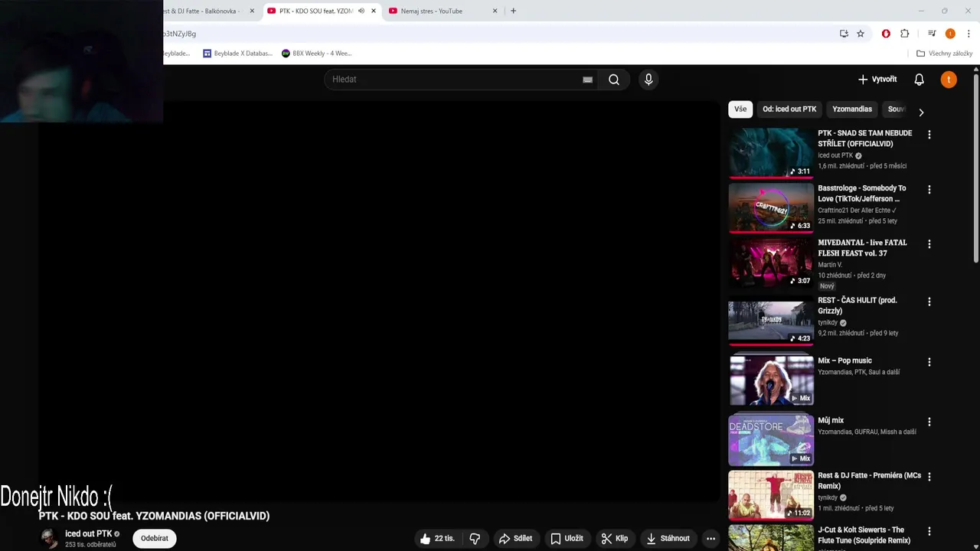Open Můj mix thumbnail
This screenshot has width=980, height=551.
coord(770,440)
